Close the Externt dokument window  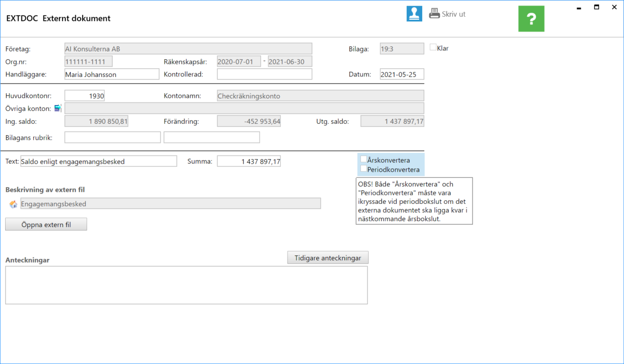pyautogui.click(x=614, y=7)
